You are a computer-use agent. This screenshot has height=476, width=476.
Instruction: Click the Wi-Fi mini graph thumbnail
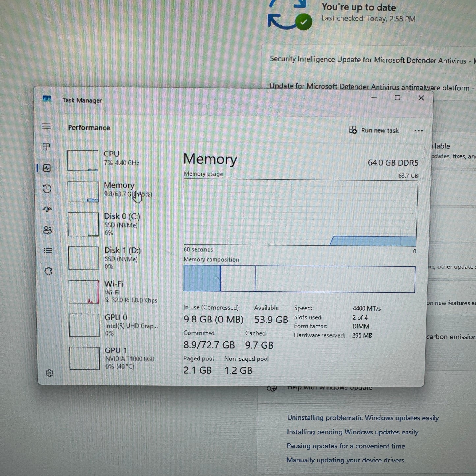click(x=84, y=292)
